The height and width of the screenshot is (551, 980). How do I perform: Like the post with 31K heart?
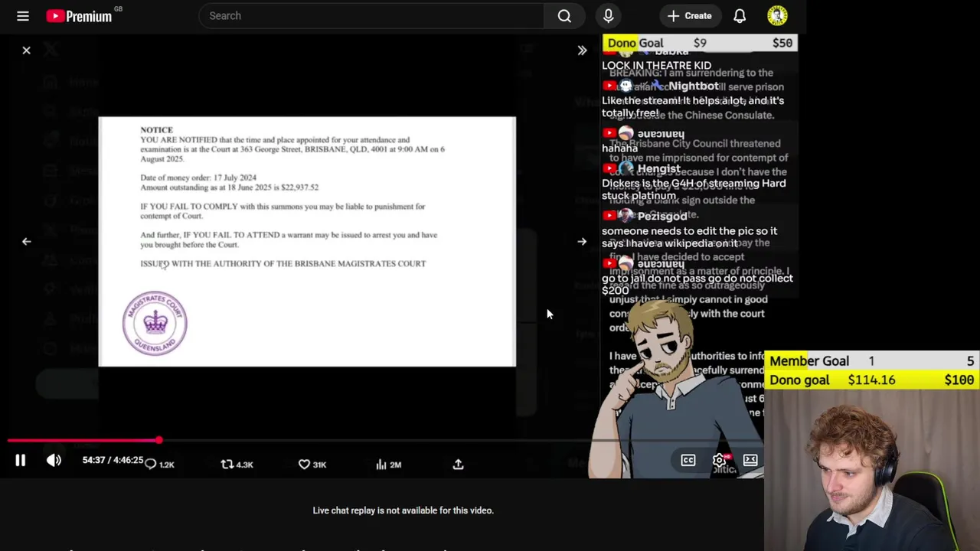312,465
